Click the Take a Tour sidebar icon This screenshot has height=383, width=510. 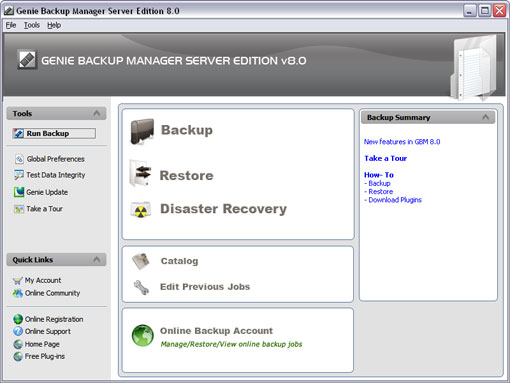click(x=19, y=209)
